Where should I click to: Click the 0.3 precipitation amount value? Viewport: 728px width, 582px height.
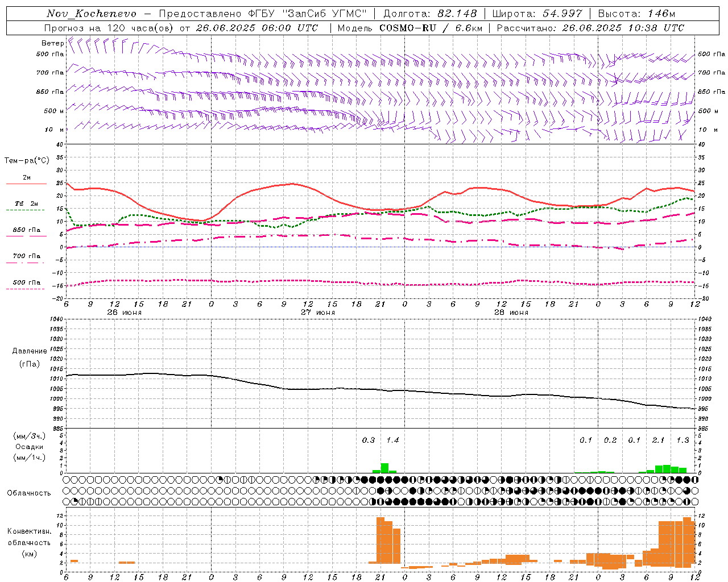click(369, 440)
